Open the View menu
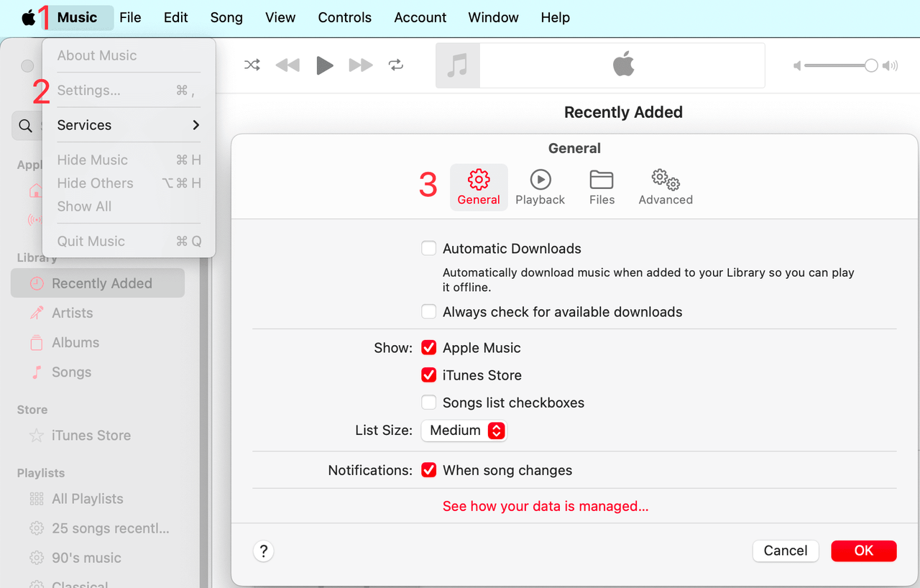The height and width of the screenshot is (588, 920). tap(280, 17)
